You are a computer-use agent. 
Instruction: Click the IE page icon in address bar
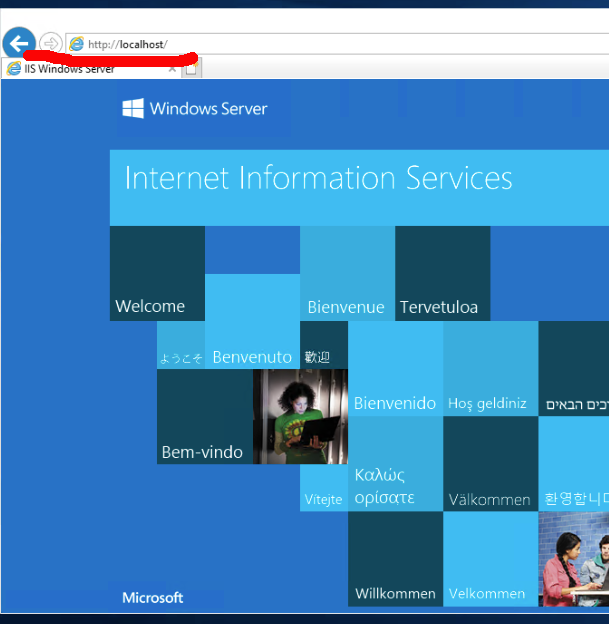click(x=76, y=44)
